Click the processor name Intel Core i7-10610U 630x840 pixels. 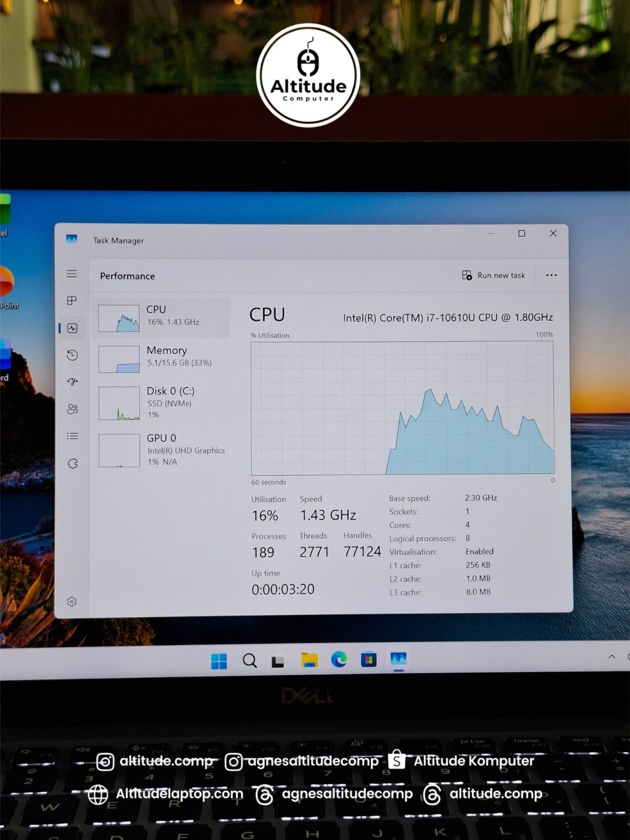pyautogui.click(x=448, y=317)
